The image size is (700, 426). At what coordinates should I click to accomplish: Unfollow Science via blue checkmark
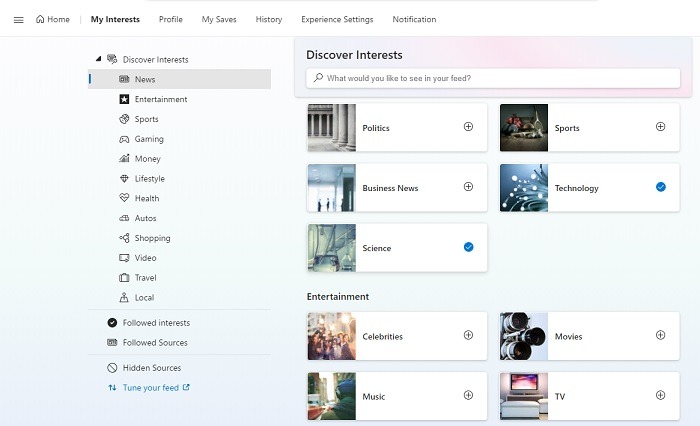468,247
